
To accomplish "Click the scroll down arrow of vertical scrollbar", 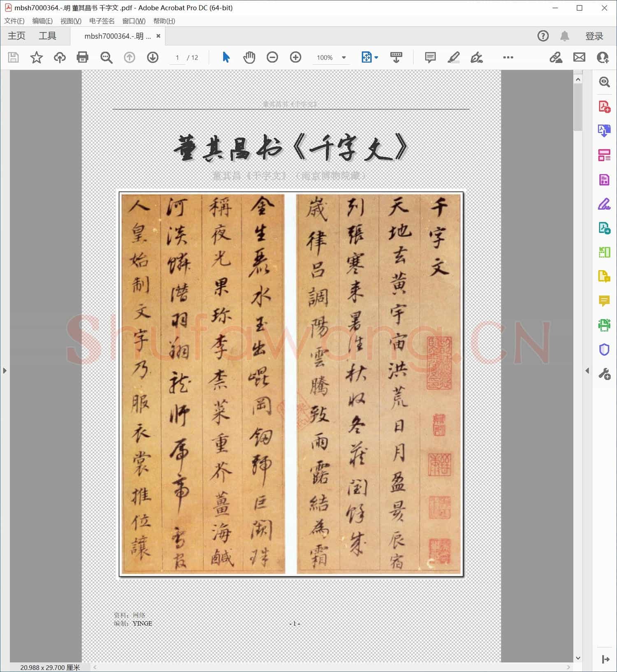I will [x=578, y=658].
